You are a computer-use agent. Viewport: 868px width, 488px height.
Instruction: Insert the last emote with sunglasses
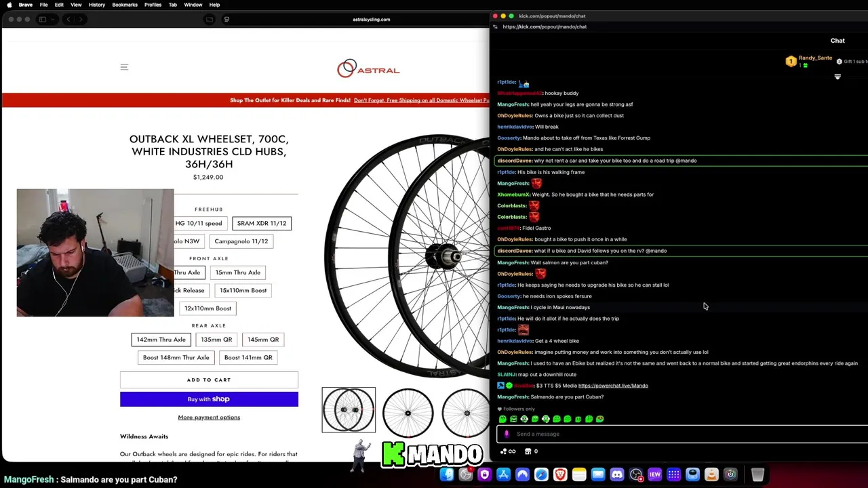tap(600, 419)
